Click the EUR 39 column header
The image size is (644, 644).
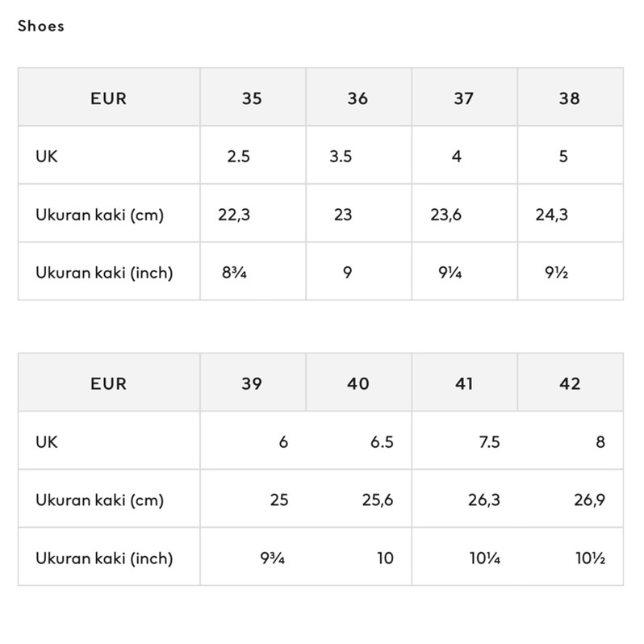[252, 383]
